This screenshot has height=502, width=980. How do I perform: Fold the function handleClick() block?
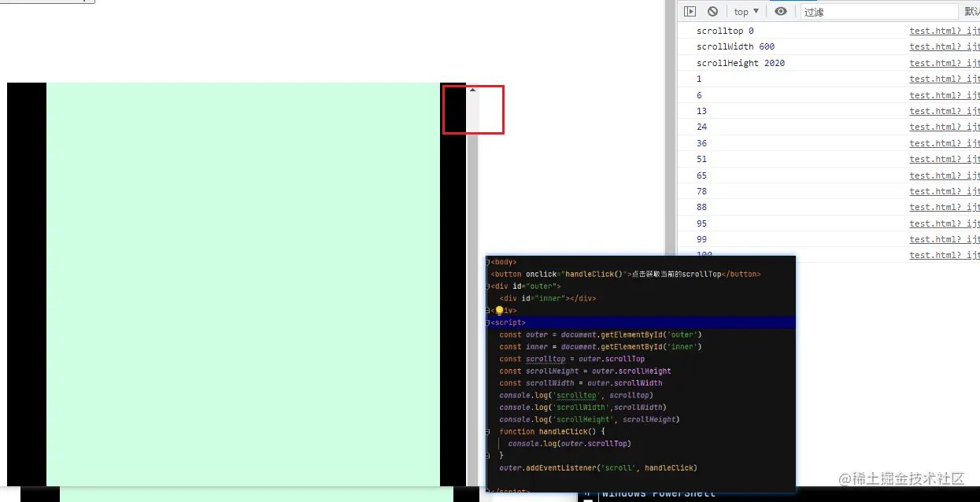coord(488,431)
